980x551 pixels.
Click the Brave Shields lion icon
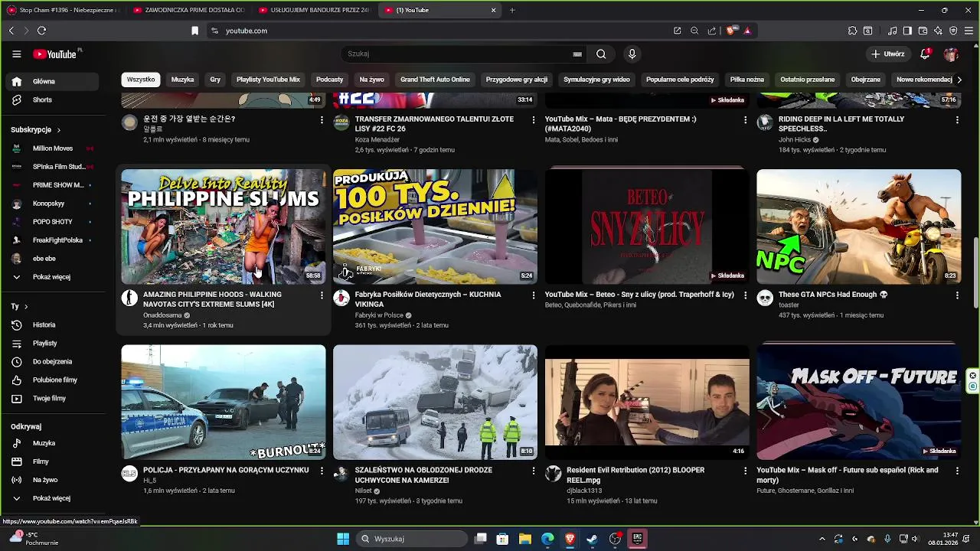[730, 31]
